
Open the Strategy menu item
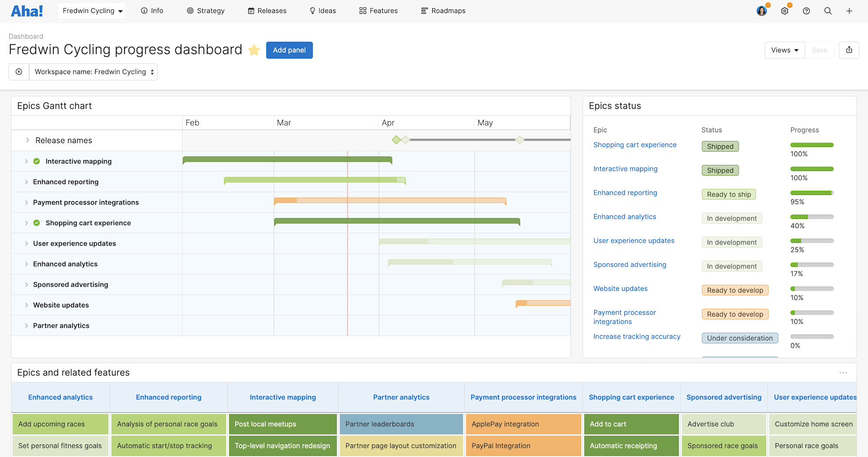pos(206,10)
